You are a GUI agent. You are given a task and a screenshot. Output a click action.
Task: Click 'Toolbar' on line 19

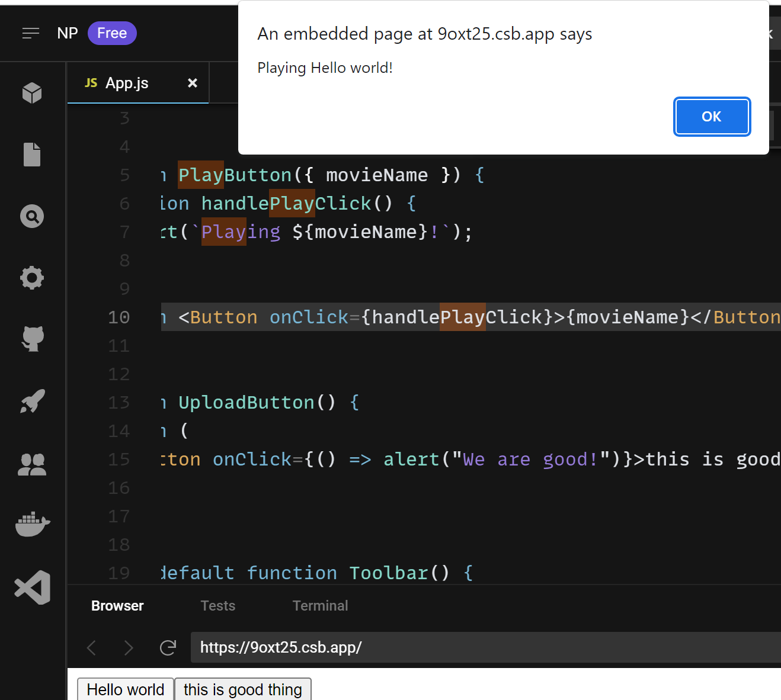(388, 573)
